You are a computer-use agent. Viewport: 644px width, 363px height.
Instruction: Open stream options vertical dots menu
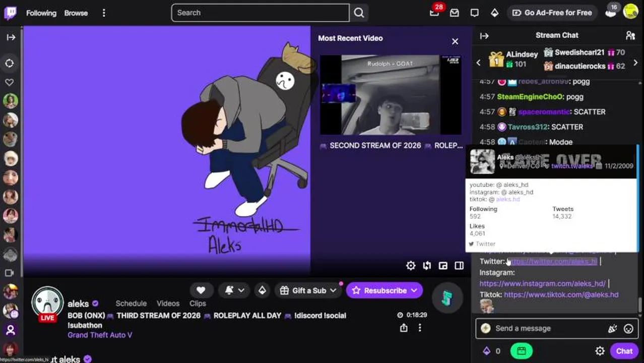click(x=420, y=328)
